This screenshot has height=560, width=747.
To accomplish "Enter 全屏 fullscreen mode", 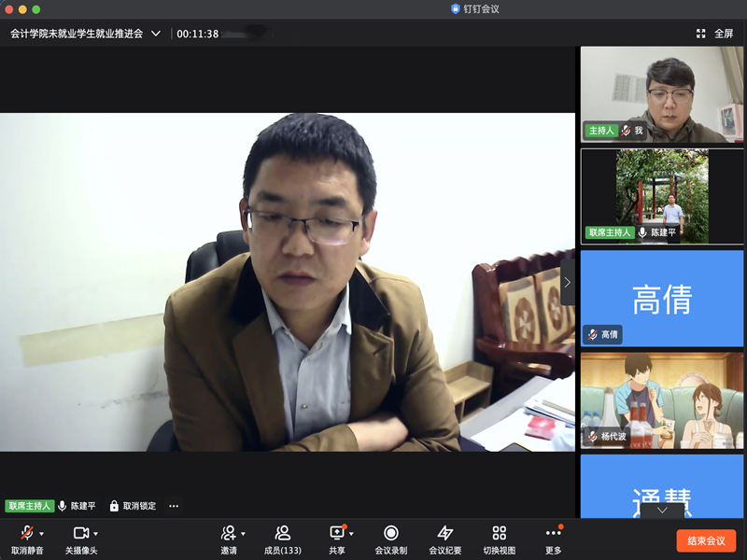I will pos(715,34).
